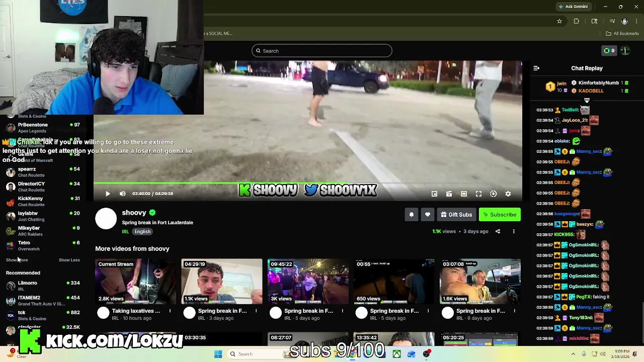Open video player settings gear
The height and width of the screenshot is (362, 644).
(x=508, y=194)
